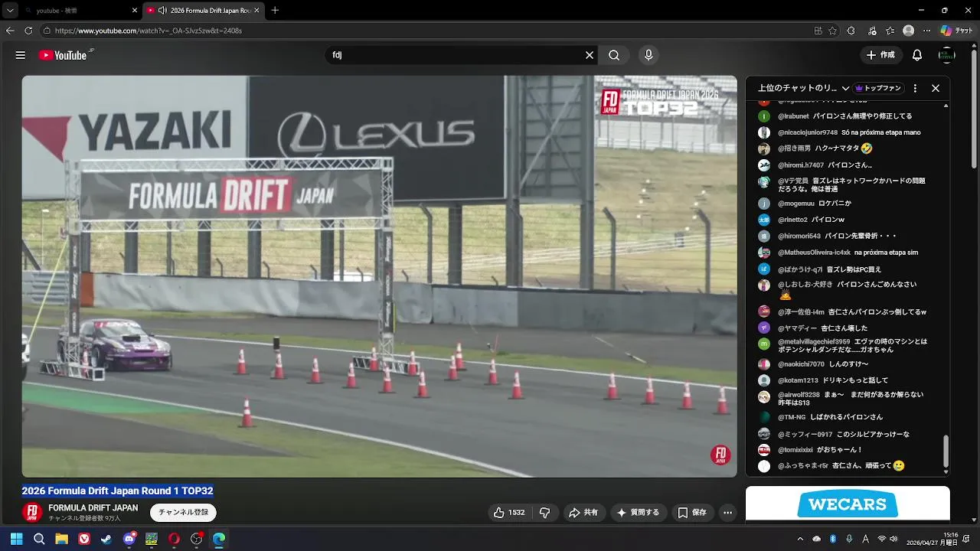The width and height of the screenshot is (980, 551).
Task: Open the Windows Start menu
Action: [16, 539]
